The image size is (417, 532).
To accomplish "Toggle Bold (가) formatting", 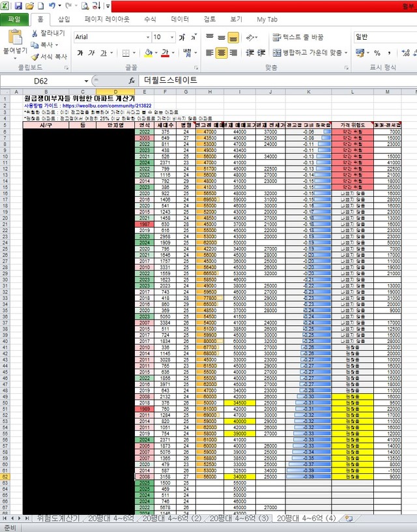I will 80,53.
